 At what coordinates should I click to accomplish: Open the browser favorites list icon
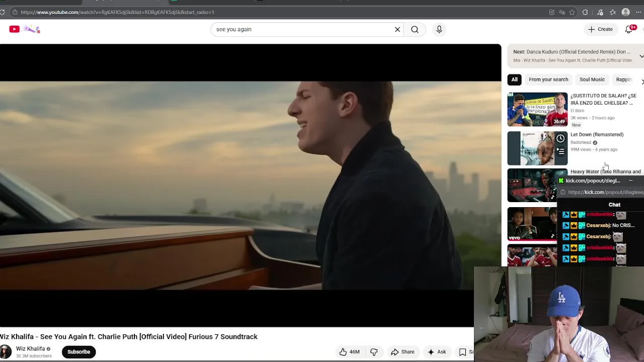point(613,12)
